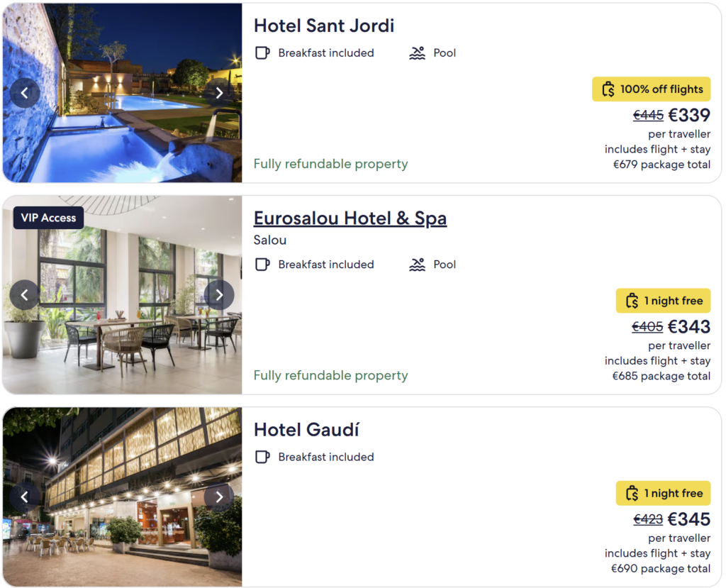Click the price tag icon in Hotel Gaudí's deal badge
The image size is (726, 588).
coord(632,492)
